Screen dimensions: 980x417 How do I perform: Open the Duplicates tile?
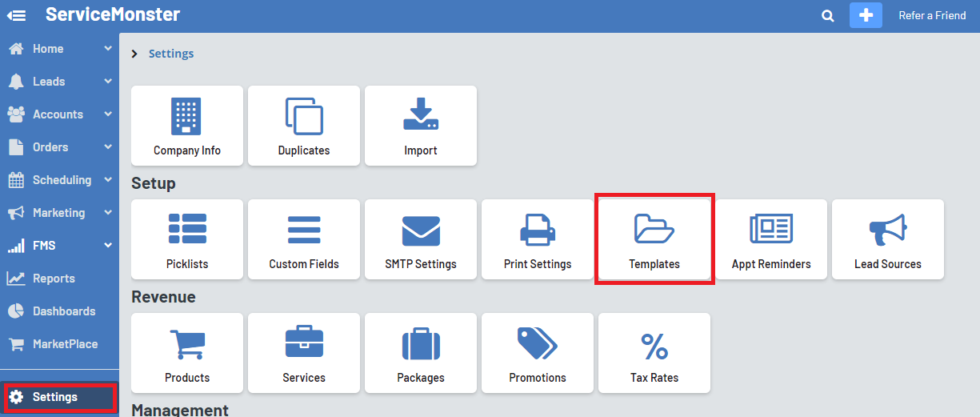click(x=304, y=126)
